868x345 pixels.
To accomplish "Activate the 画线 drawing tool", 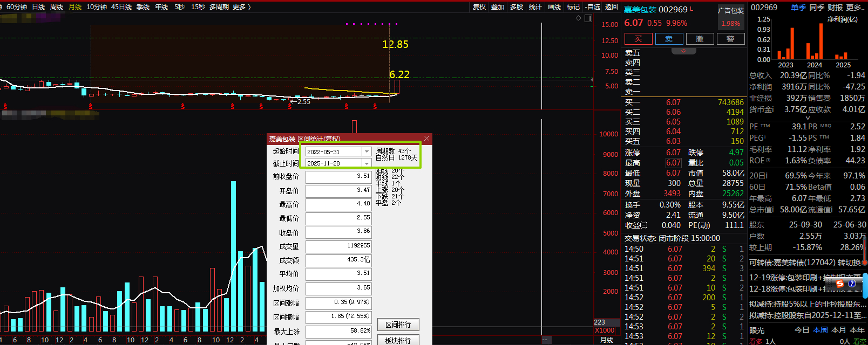I will (554, 6).
